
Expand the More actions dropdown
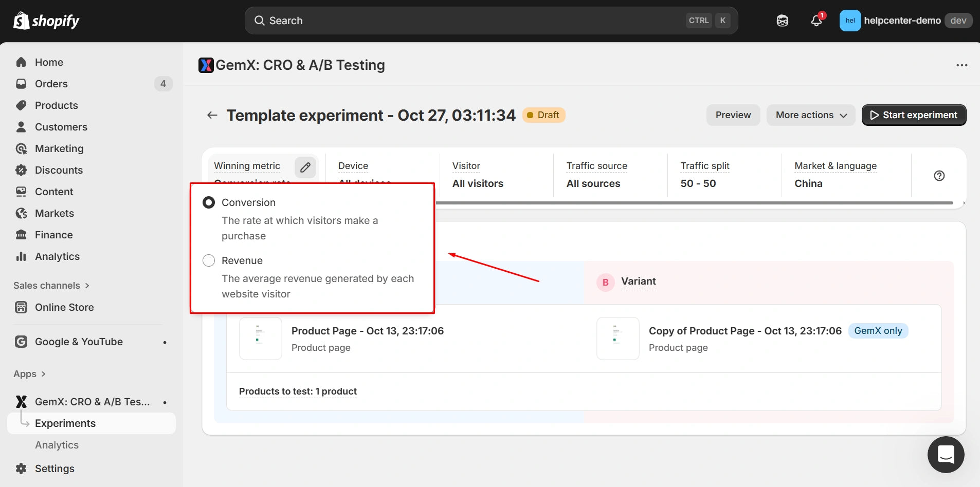810,115
